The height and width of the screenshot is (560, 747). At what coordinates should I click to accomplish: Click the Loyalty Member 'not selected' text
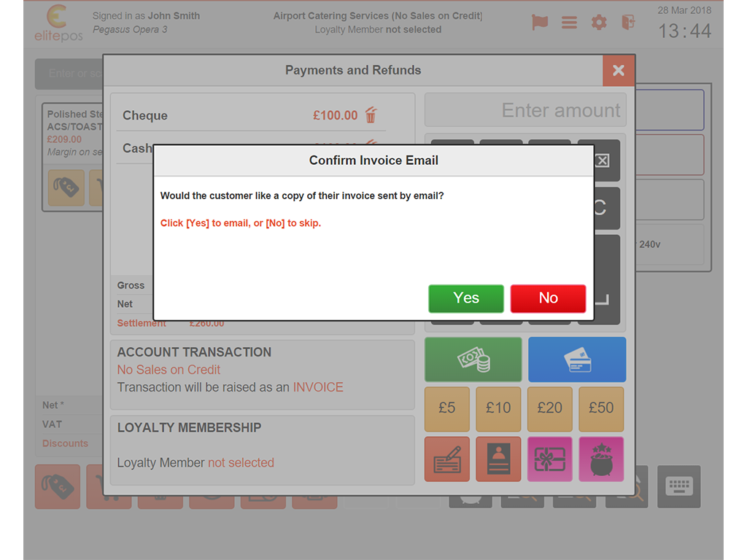(241, 463)
